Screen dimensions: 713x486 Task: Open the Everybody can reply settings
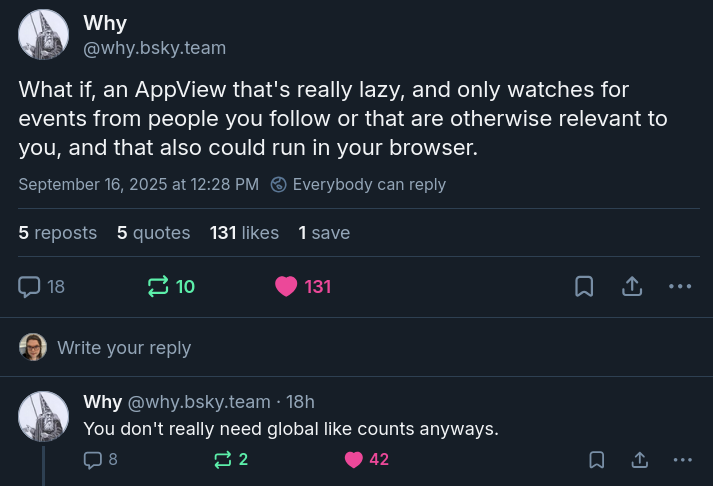click(x=358, y=185)
